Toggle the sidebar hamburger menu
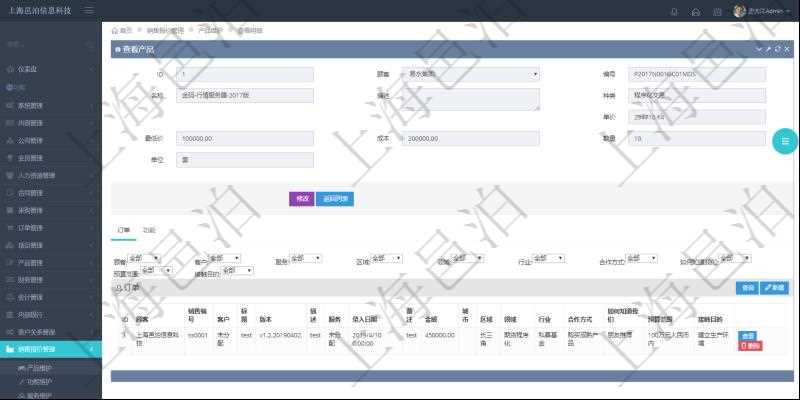Image resolution: width=800 pixels, height=400 pixels. coord(89,11)
